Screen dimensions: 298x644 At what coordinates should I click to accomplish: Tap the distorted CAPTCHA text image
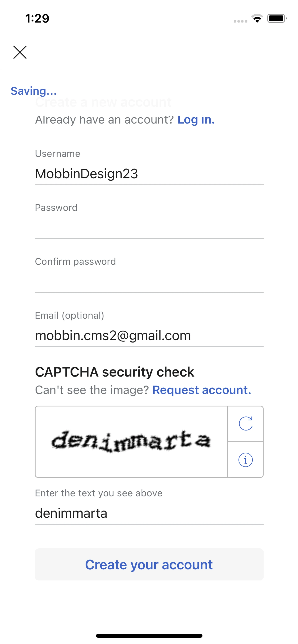coord(131,442)
